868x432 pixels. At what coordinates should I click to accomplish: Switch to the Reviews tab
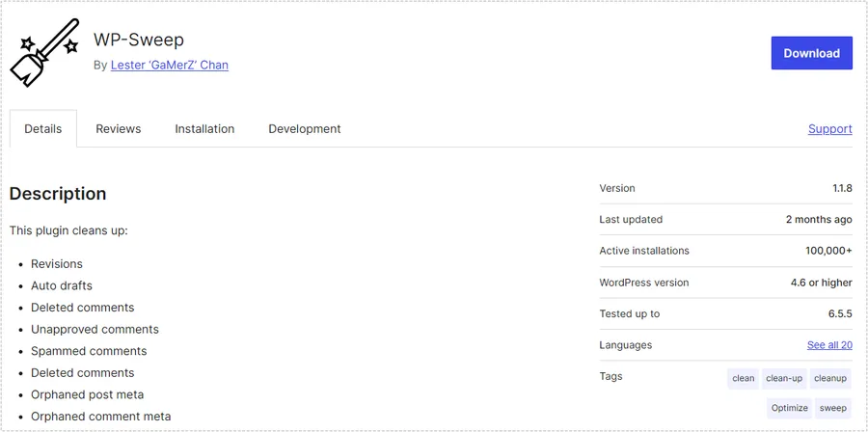pos(119,129)
